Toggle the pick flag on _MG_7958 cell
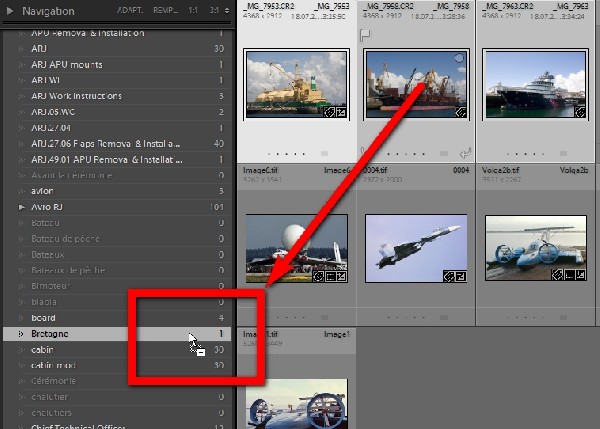 365,35
